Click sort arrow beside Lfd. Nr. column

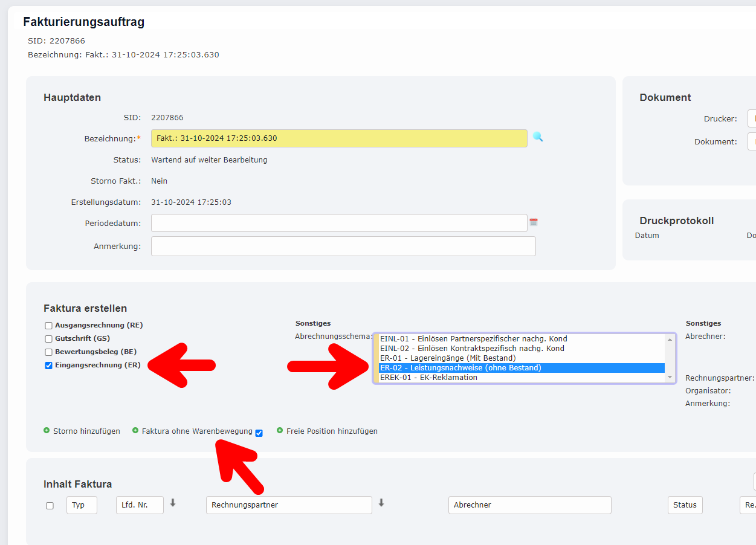[173, 502]
